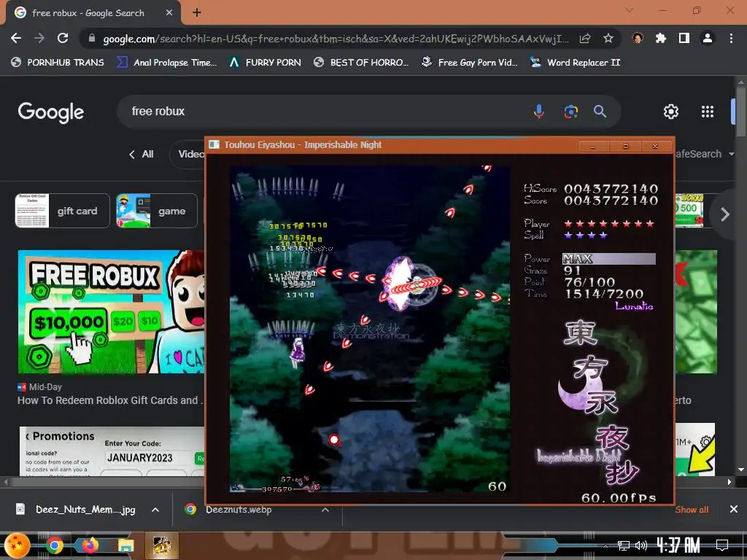
Task: Click the Touhou Imperishable Night title bar icon
Action: pyautogui.click(x=214, y=144)
